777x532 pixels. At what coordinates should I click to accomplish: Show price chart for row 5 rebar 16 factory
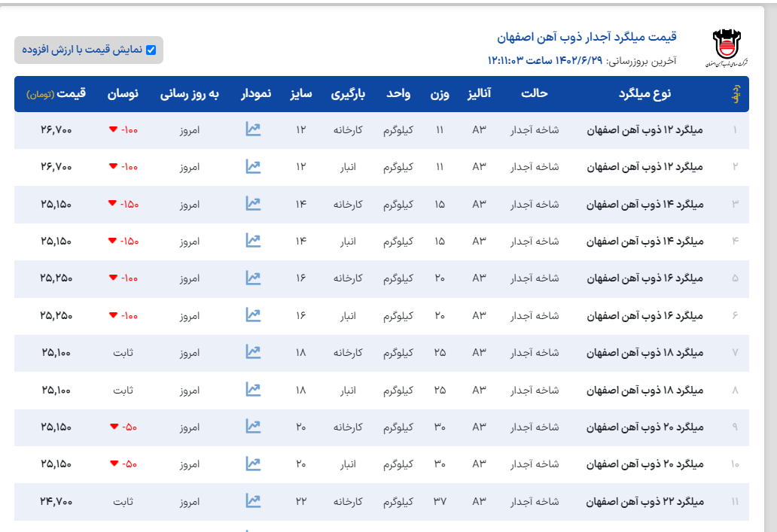tap(253, 278)
